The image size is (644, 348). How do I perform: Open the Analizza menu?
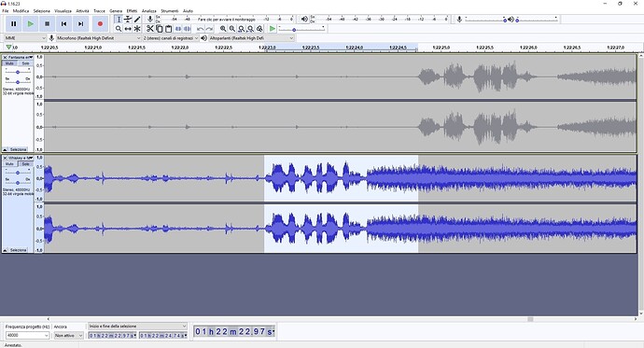[x=149, y=10]
